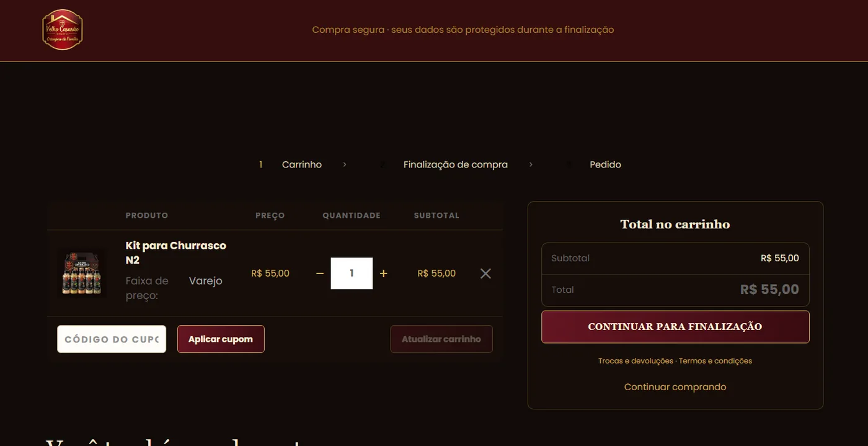868x446 pixels.
Task: Open the Kit para Churrasco N2 product link
Action: point(175,252)
